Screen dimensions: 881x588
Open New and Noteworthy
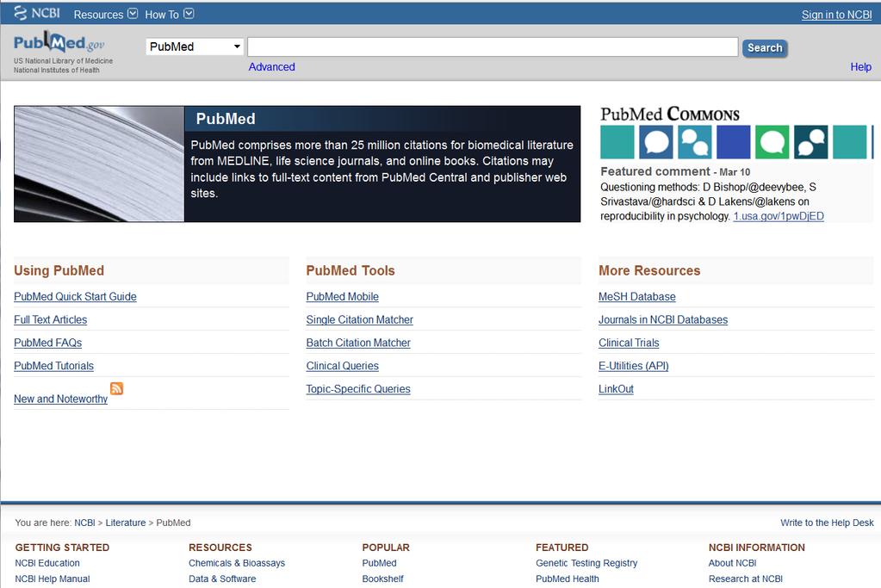(x=60, y=399)
